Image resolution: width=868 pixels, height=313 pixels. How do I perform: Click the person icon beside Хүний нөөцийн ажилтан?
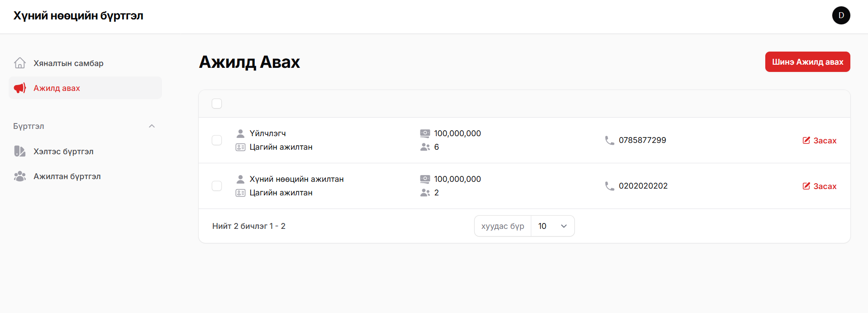(240, 179)
